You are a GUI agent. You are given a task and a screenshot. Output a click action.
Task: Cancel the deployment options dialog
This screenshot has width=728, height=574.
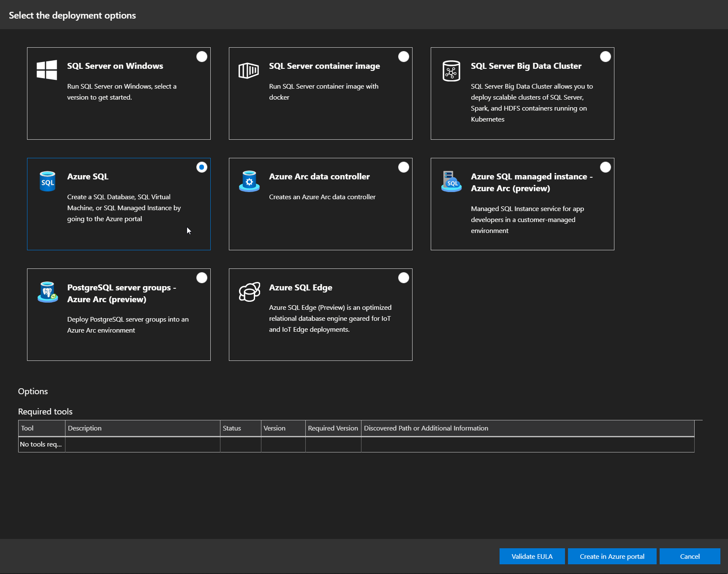(690, 556)
